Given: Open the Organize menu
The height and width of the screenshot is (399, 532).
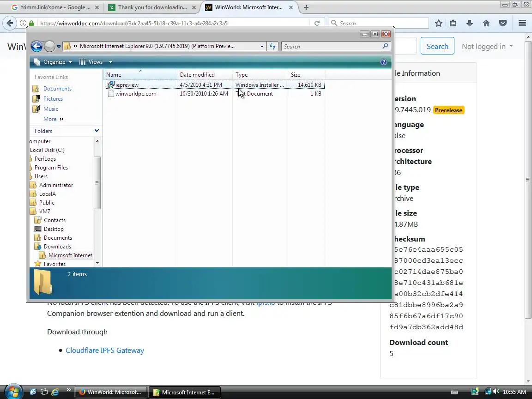Looking at the screenshot, I should point(53,62).
